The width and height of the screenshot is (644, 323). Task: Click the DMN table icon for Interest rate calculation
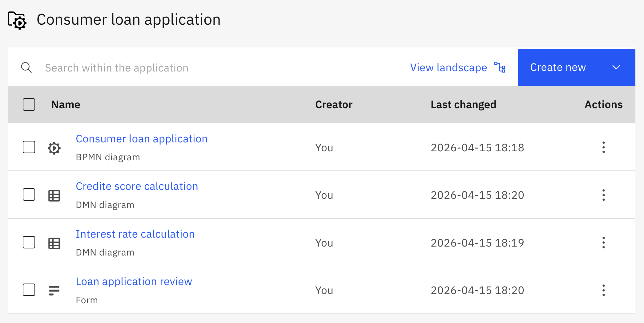[x=54, y=243]
